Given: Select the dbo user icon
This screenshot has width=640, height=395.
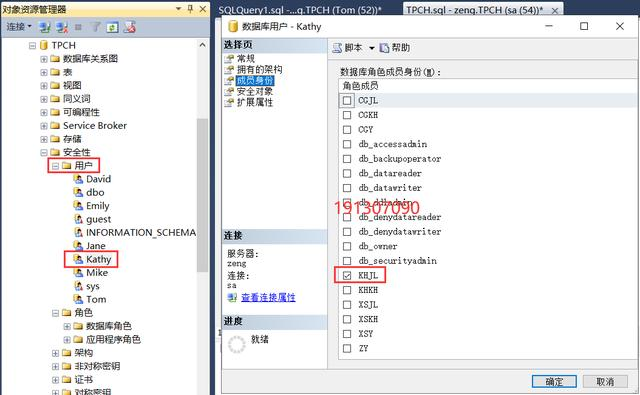Looking at the screenshot, I should (78, 192).
